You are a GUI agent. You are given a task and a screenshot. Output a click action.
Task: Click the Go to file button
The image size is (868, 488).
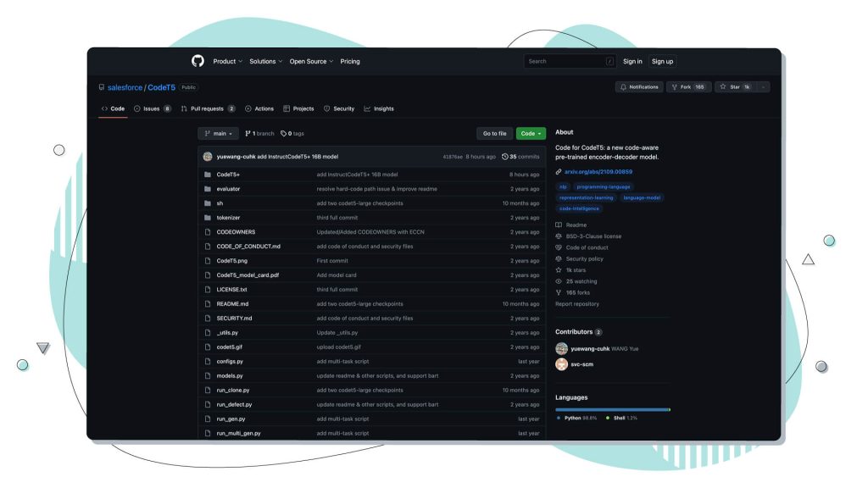494,133
